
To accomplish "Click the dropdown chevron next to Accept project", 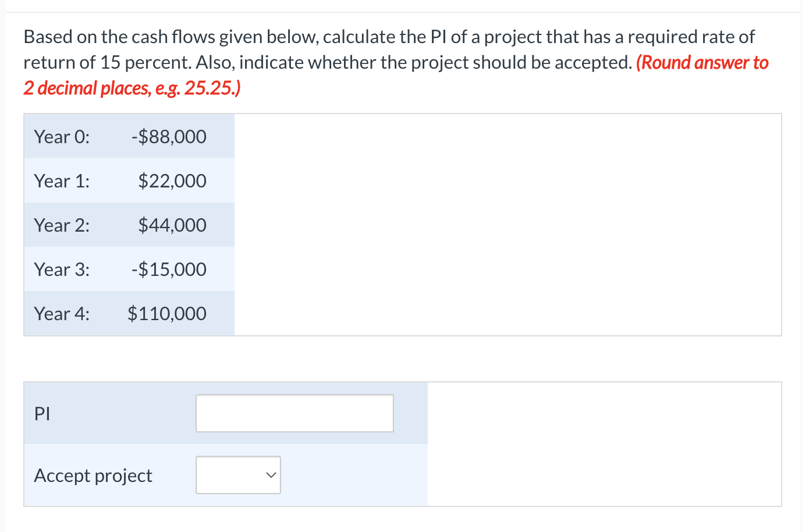I will pos(269,474).
